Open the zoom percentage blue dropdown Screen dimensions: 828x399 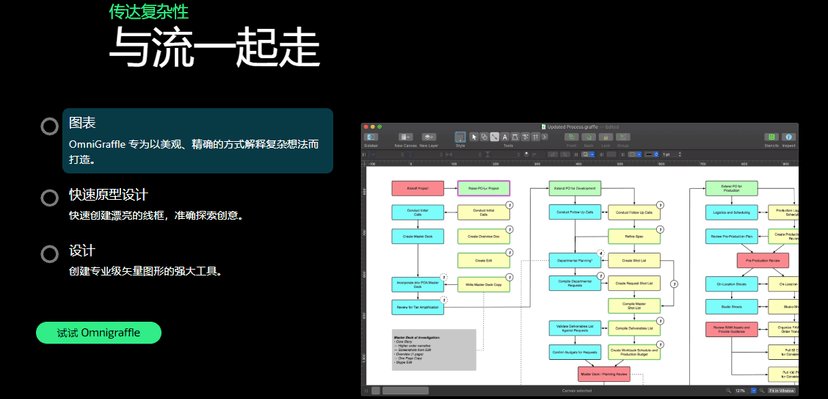click(754, 391)
